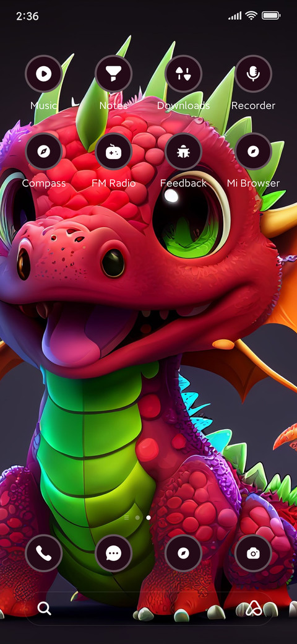Tap the Recorder label text

tap(253, 105)
